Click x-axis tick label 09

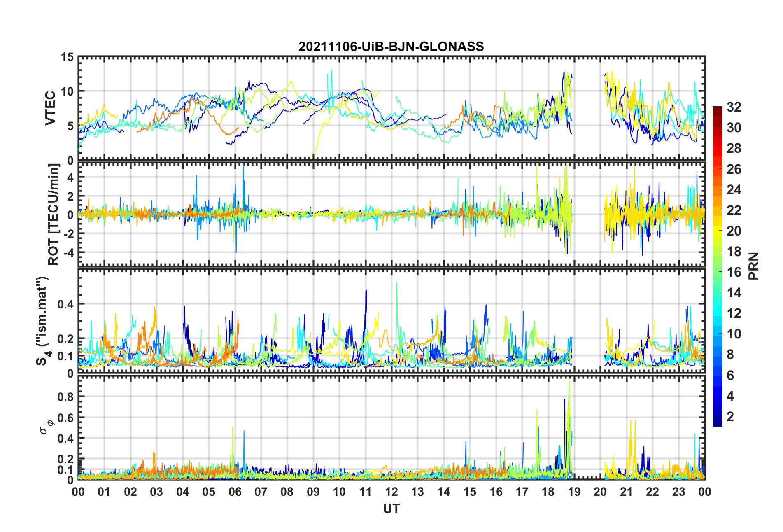click(x=313, y=492)
